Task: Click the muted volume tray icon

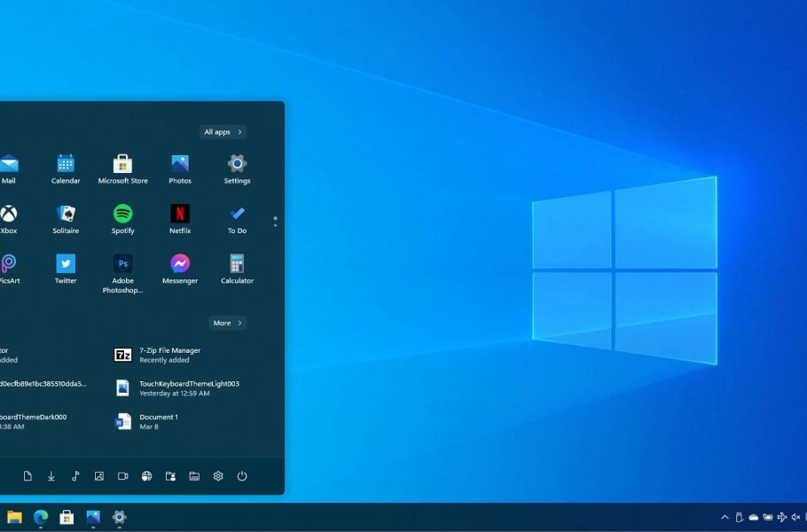Action: [795, 517]
